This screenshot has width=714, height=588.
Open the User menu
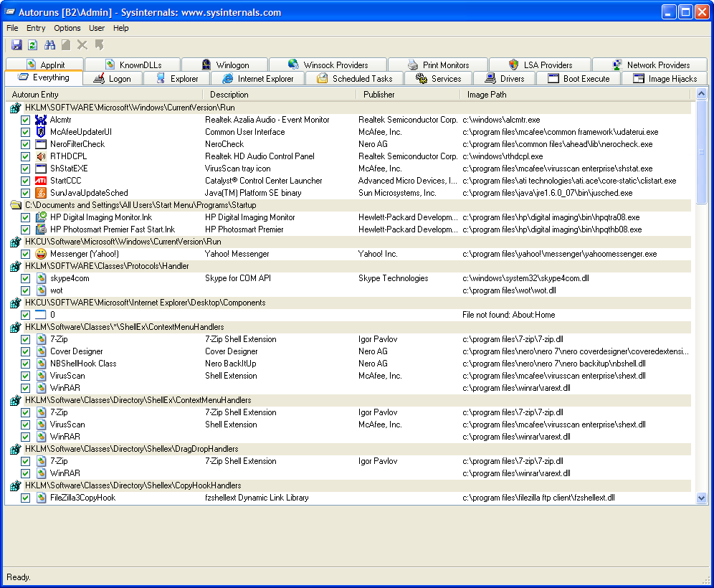coord(97,28)
